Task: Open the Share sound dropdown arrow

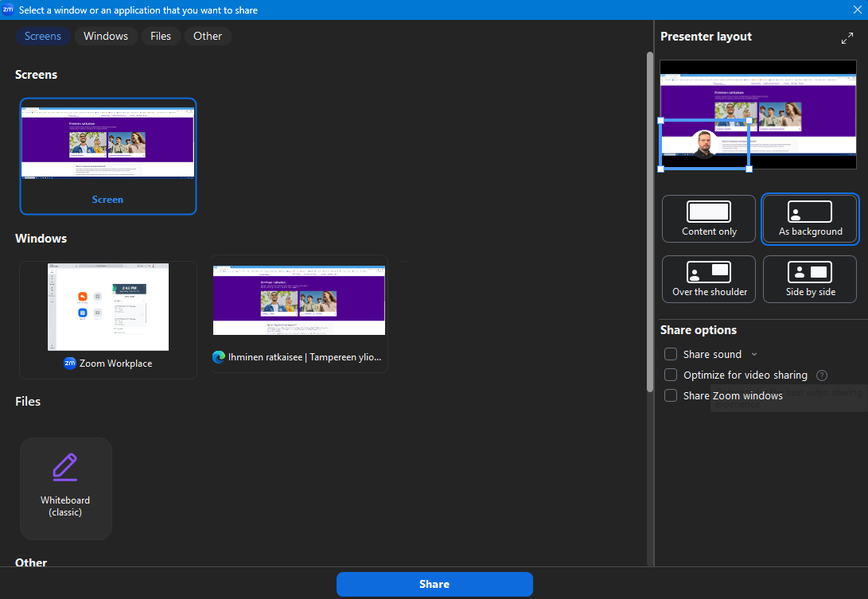Action: click(x=754, y=354)
